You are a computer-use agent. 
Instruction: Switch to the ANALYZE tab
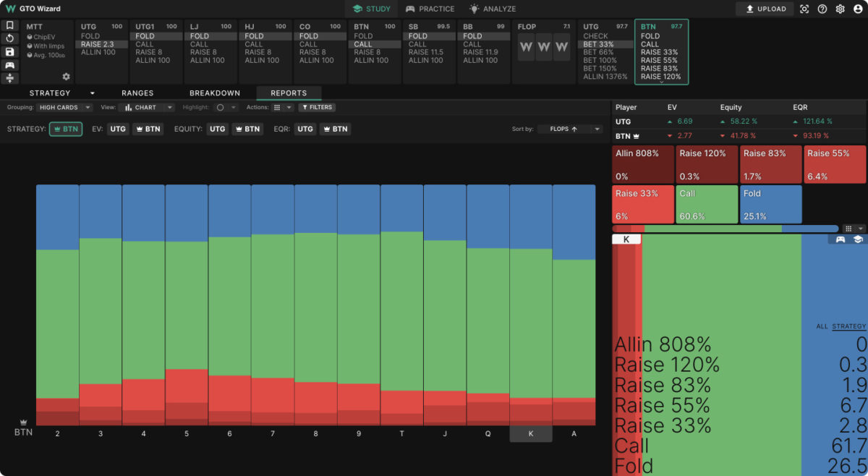pyautogui.click(x=493, y=9)
